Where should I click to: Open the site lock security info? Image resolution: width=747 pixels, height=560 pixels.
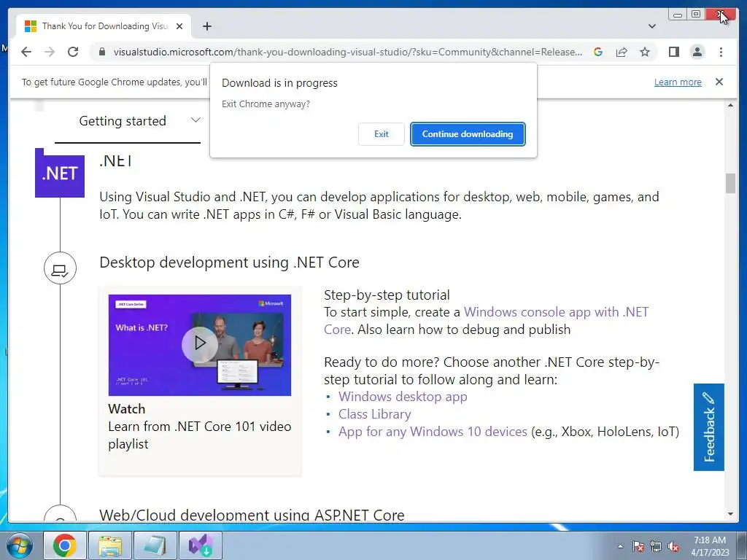point(101,52)
